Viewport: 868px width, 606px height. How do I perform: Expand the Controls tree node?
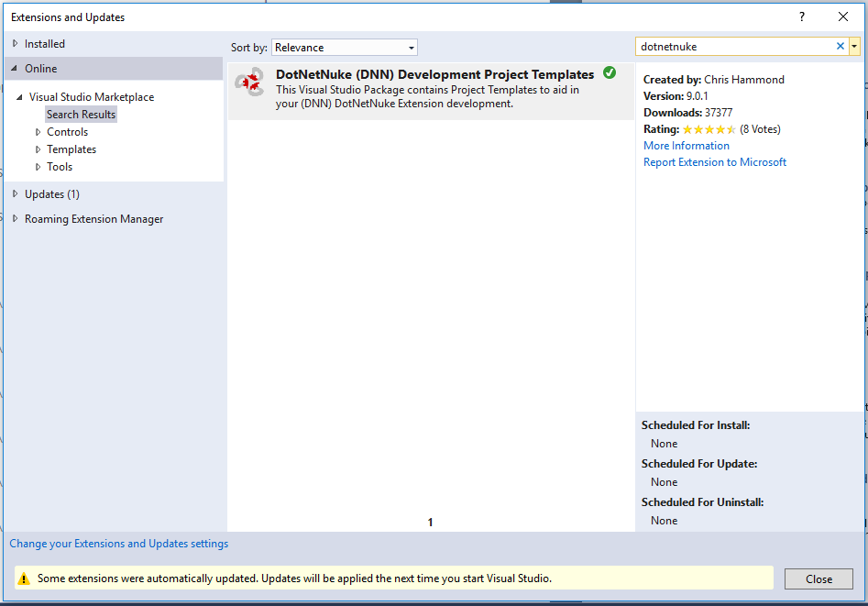pyautogui.click(x=38, y=132)
